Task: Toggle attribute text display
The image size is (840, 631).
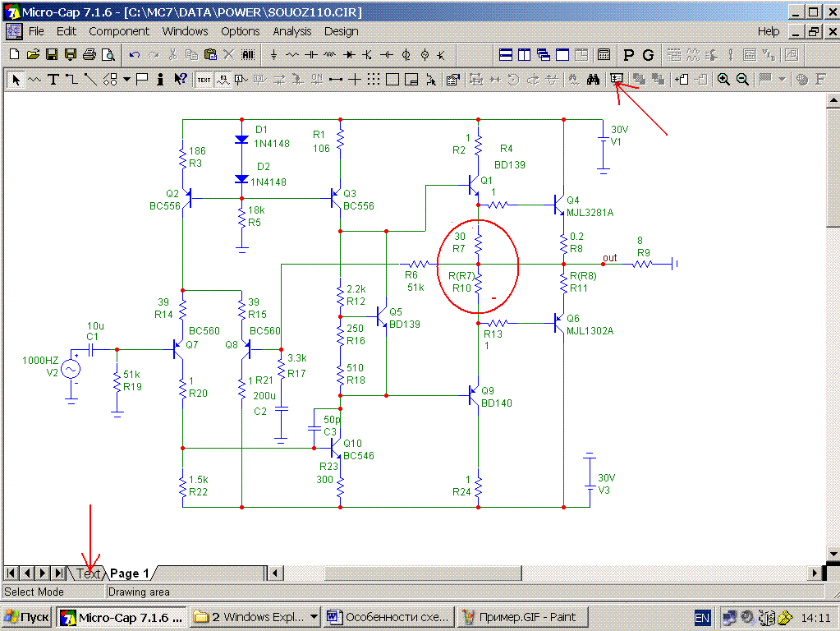Action: pyautogui.click(x=223, y=80)
